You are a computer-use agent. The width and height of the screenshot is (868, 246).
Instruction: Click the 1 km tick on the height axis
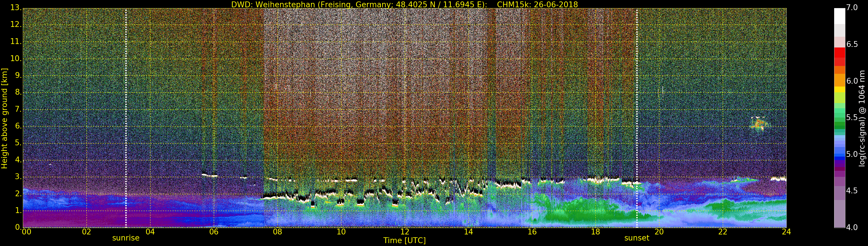(x=18, y=211)
